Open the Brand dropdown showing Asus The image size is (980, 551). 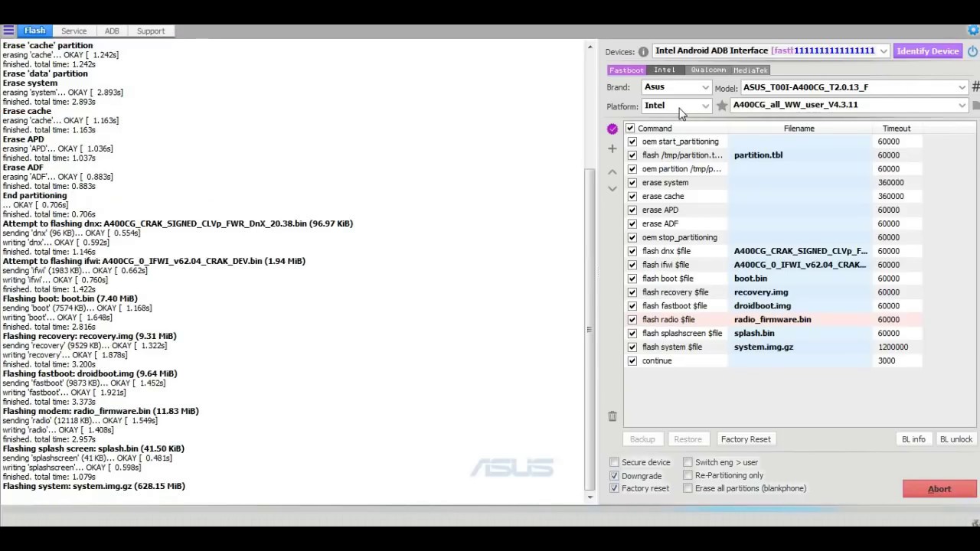[x=677, y=87]
